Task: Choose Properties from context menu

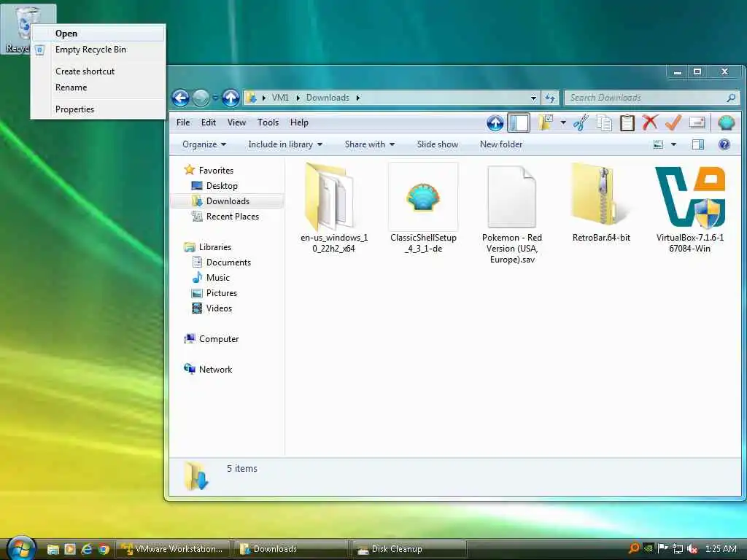Action: (x=98, y=109)
